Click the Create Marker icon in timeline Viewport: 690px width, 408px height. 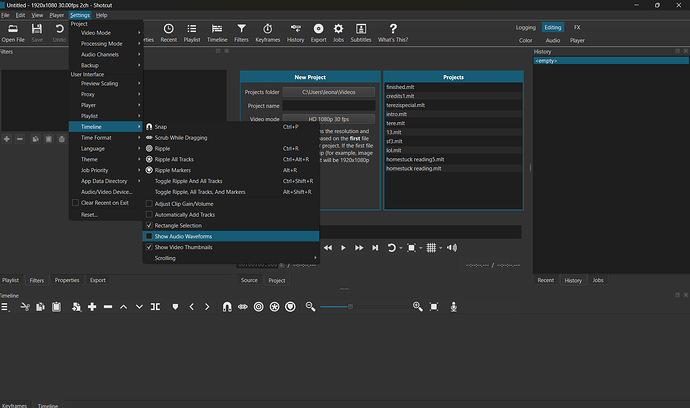point(175,307)
